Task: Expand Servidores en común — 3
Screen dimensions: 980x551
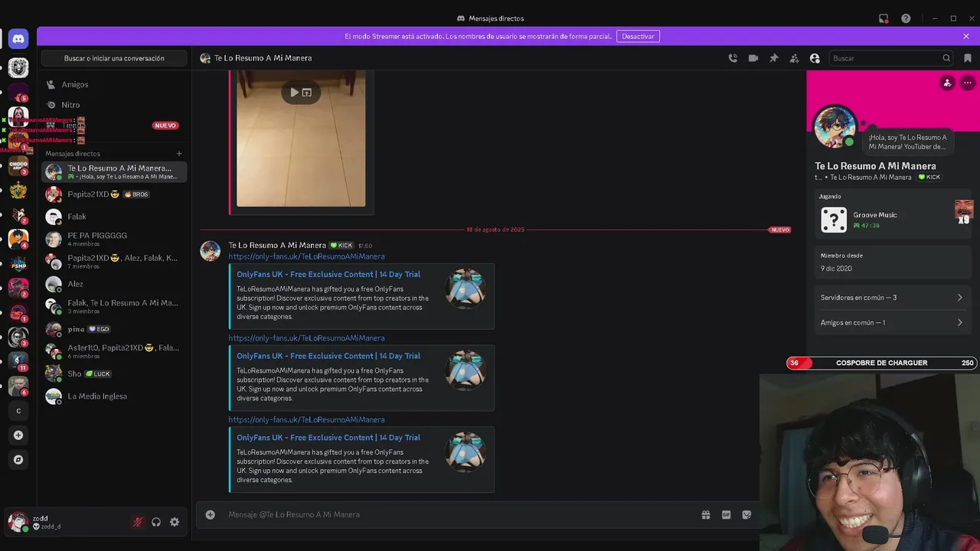Action: tap(893, 298)
